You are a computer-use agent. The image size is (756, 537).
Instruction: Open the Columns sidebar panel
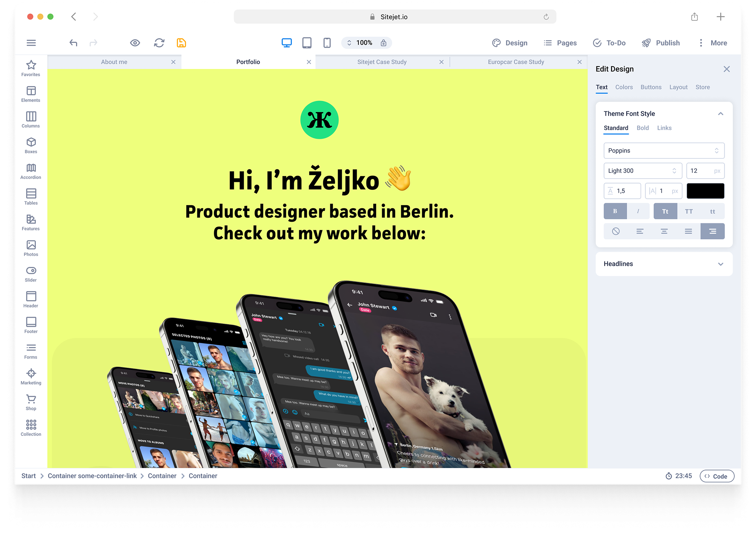[x=31, y=120]
